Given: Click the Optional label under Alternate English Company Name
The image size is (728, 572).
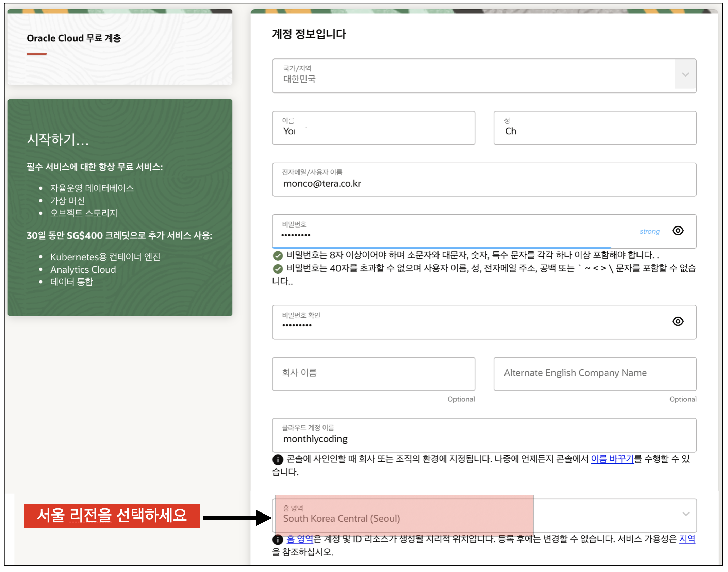Looking at the screenshot, I should pyautogui.click(x=683, y=399).
